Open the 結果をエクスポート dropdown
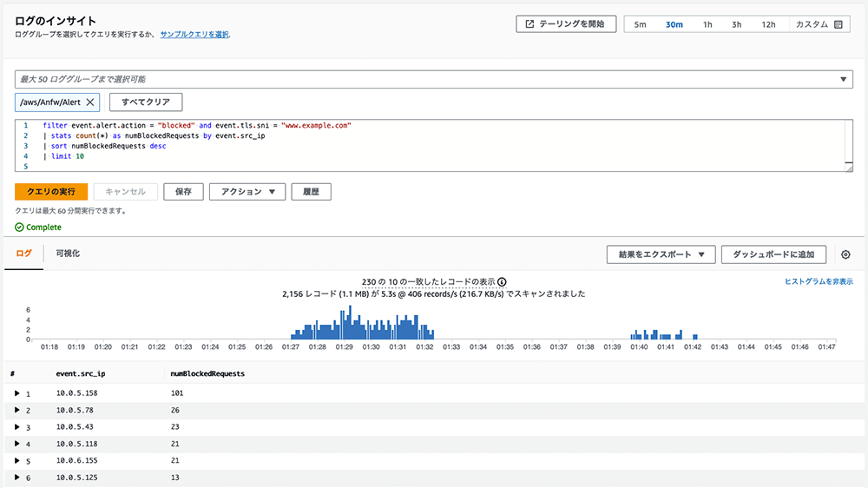Screen dimensions: 868x488 pos(661,254)
